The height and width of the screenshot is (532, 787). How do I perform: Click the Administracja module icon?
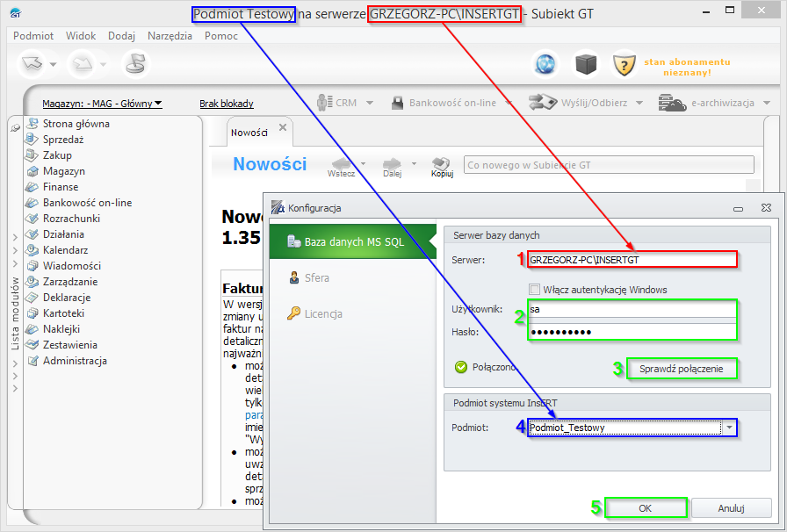click(x=32, y=361)
